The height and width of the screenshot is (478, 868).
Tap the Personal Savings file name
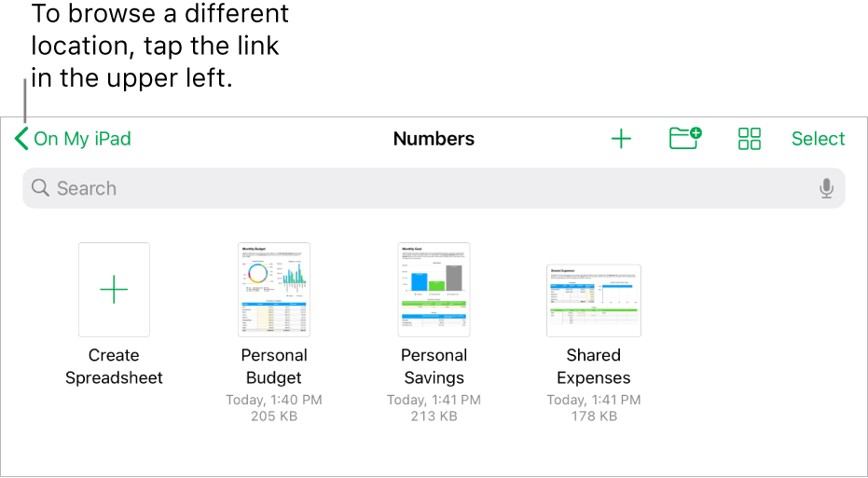pos(434,366)
